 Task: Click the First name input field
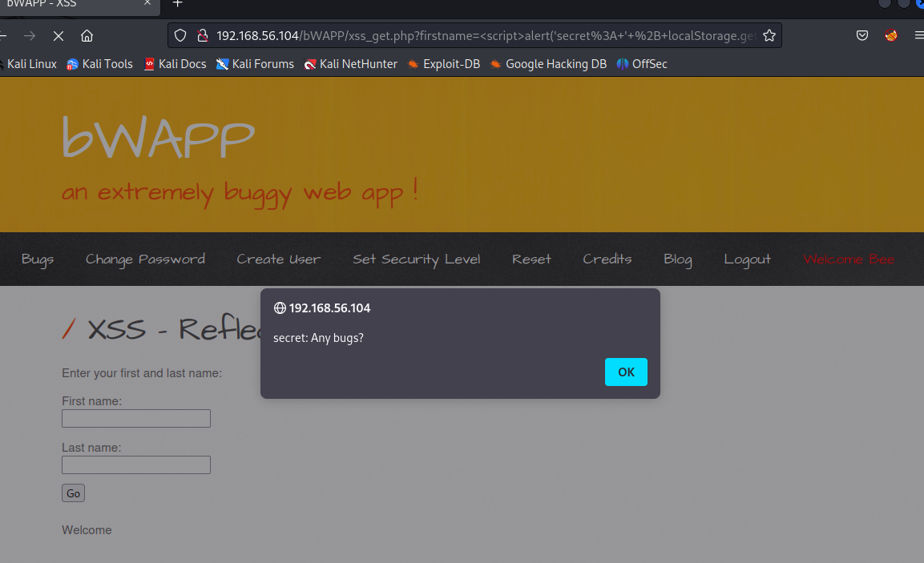click(136, 418)
